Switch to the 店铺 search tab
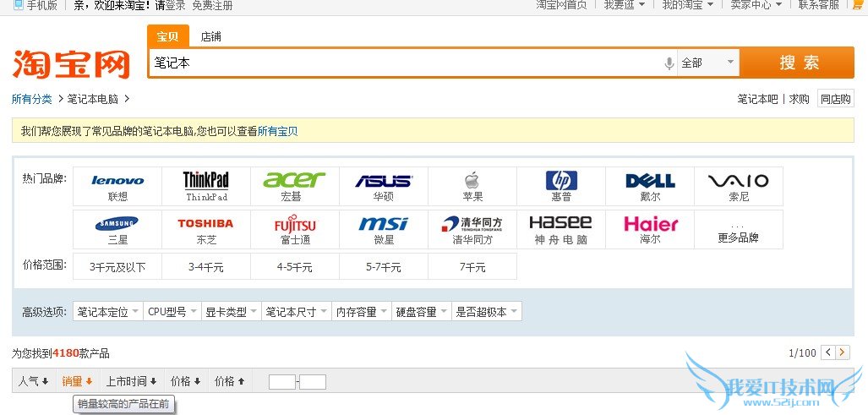Viewport: 868px width, 415px height. point(211,36)
